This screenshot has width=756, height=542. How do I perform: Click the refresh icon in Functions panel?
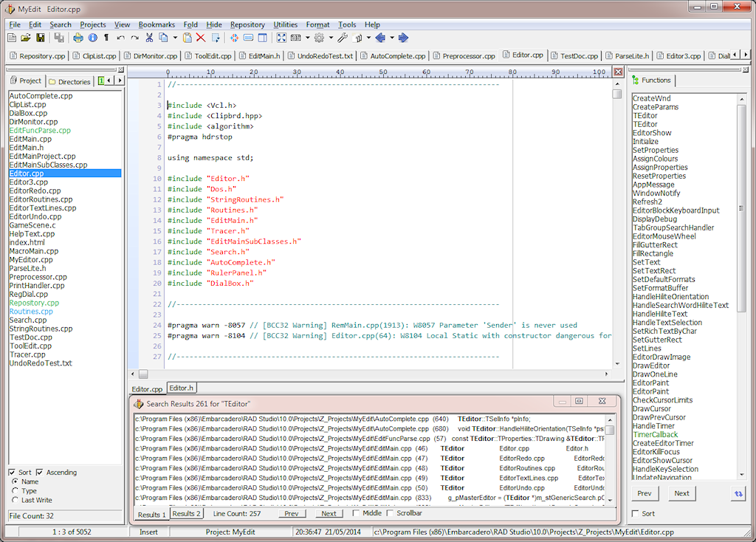(738, 494)
